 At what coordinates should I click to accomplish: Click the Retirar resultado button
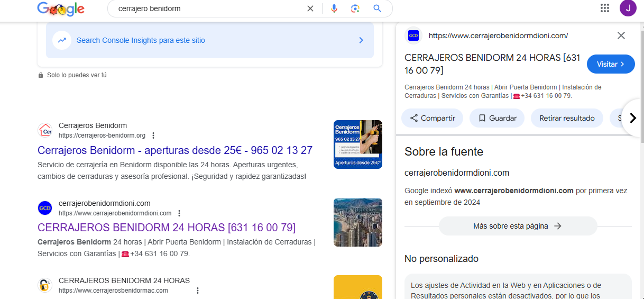coord(567,118)
